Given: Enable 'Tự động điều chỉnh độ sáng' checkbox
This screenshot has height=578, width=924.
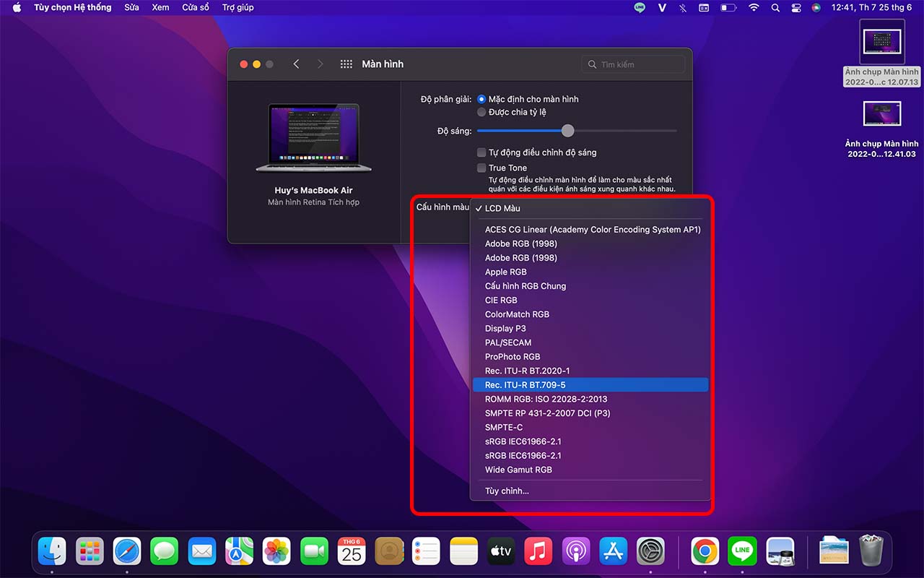Looking at the screenshot, I should 481,152.
